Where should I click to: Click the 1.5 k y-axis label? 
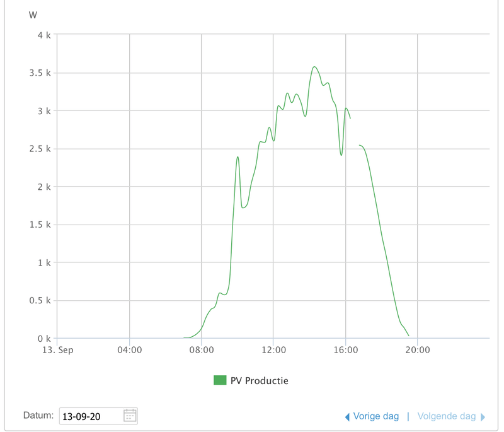(40, 225)
